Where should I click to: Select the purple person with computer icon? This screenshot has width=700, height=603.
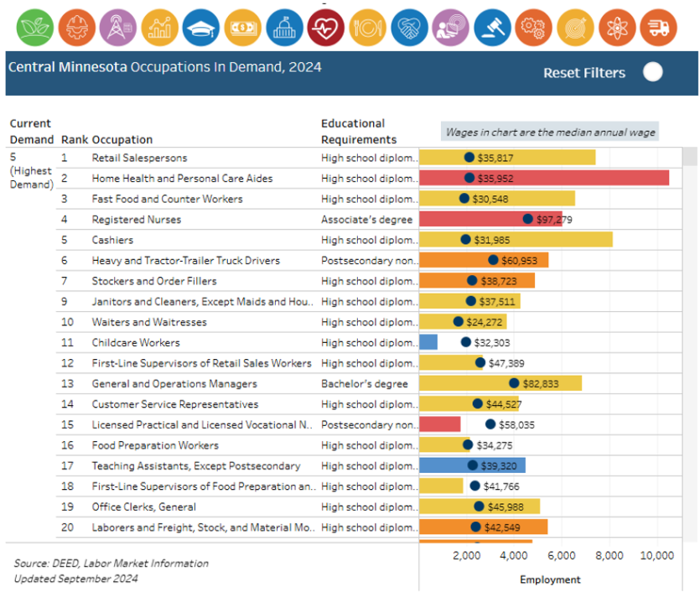(x=451, y=28)
